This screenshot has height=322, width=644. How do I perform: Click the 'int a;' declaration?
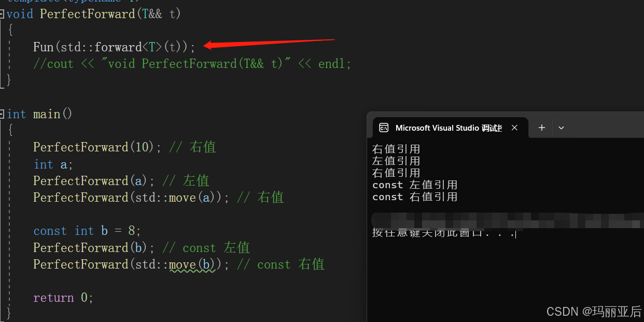(x=53, y=164)
